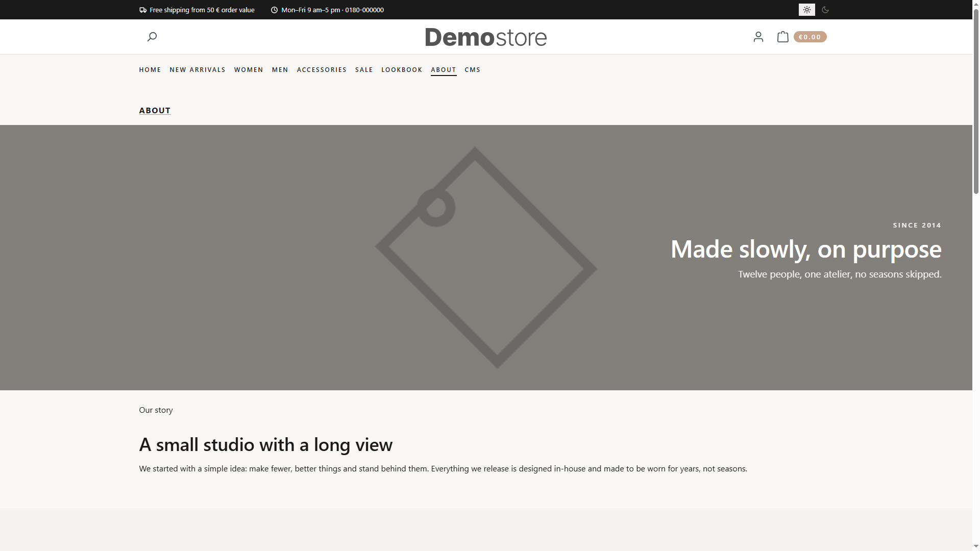Click the scrollbar down arrow
This screenshot has height=551, width=980.
coord(976,547)
